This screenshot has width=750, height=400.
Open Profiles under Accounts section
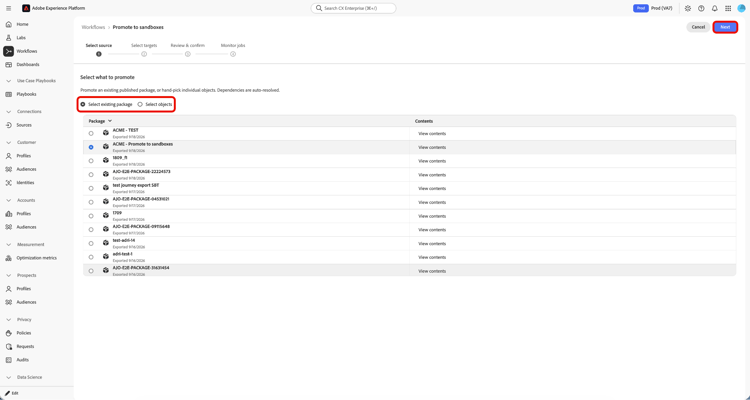point(23,213)
